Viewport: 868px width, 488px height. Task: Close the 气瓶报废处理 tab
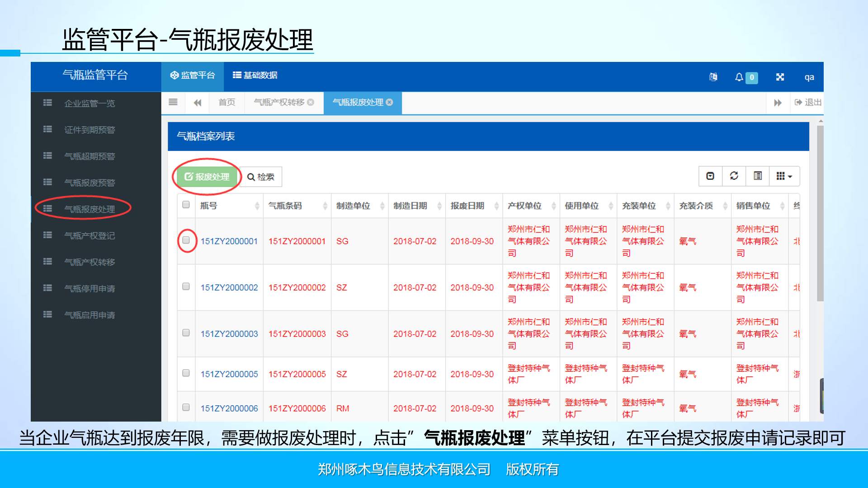(390, 102)
